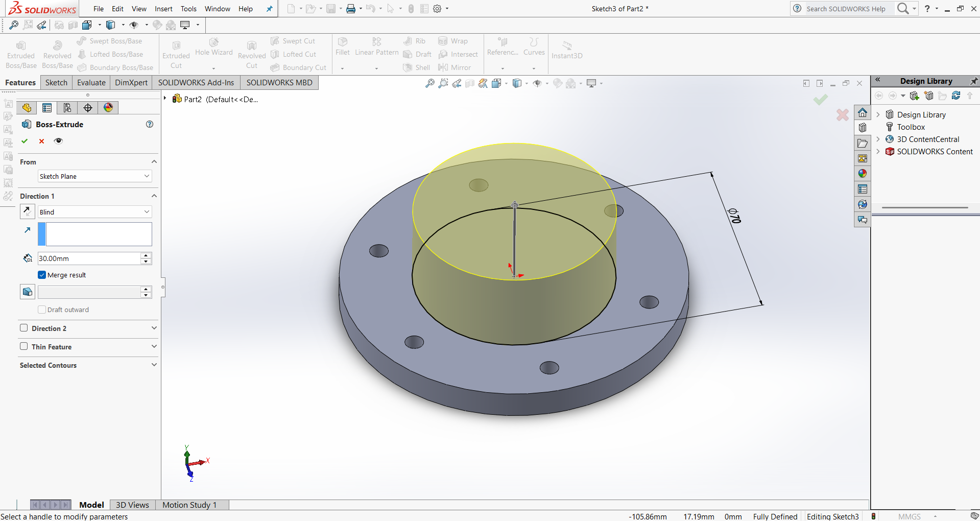Accept the Boss-Extrude with green checkmark
980x521 pixels.
tap(25, 141)
